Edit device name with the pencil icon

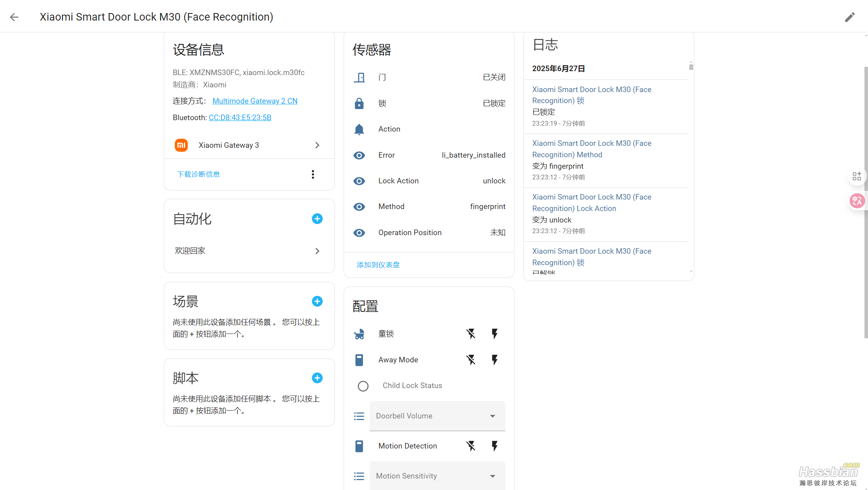click(849, 17)
